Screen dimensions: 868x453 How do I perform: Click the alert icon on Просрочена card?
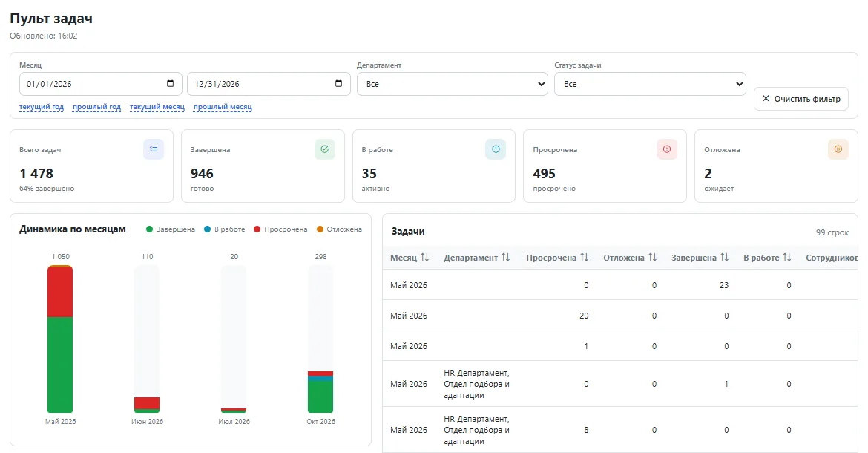coord(666,149)
